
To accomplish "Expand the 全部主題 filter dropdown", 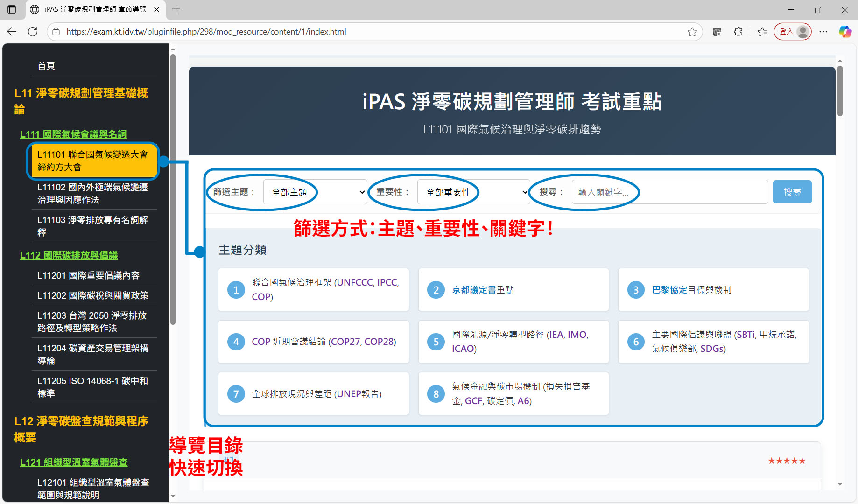I will point(315,192).
